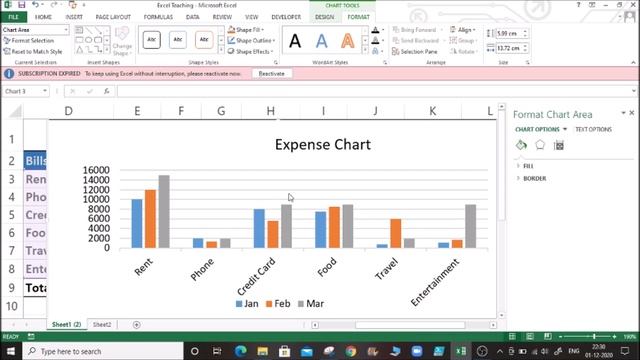The image size is (640, 360).
Task: Open Microsoft Edge from taskbar
Action: 240,351
